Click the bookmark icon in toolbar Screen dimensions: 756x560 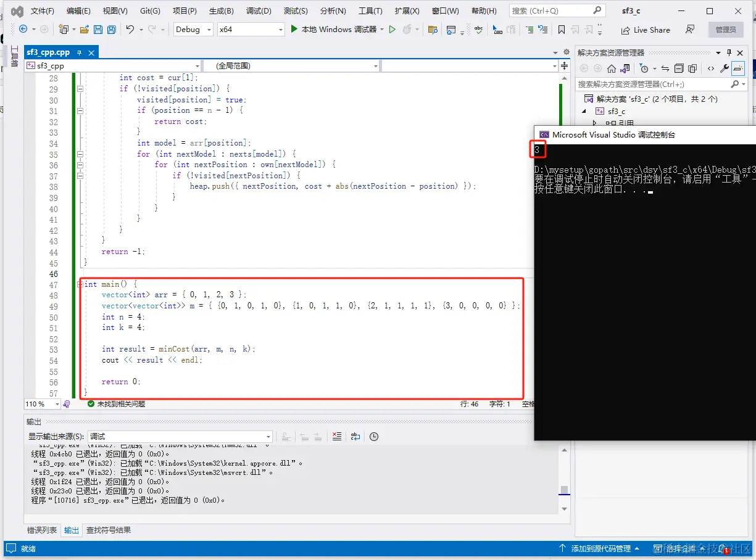[561, 30]
